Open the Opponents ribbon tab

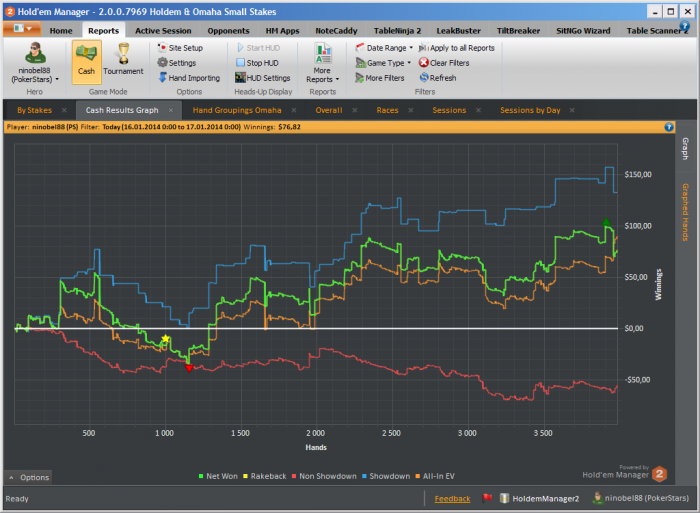point(228,31)
